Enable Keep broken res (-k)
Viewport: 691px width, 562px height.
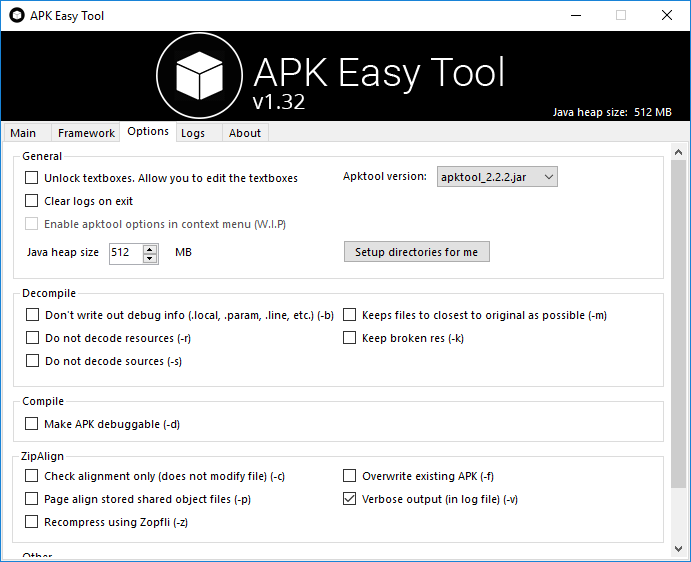(x=349, y=338)
